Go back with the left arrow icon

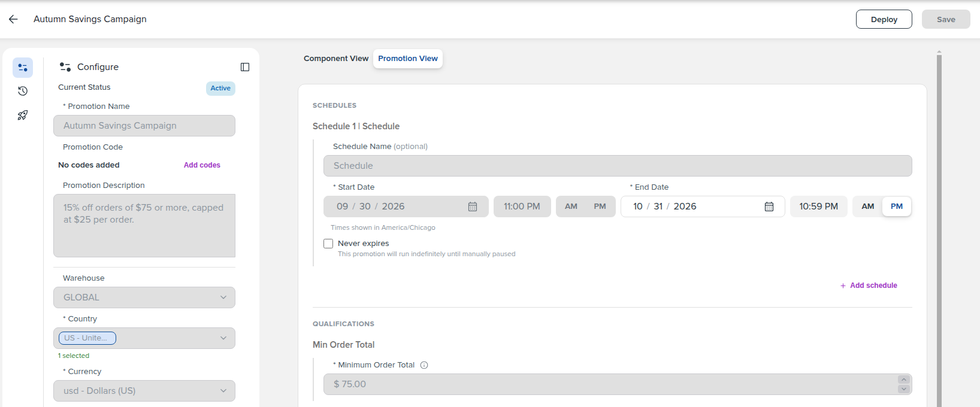click(13, 19)
